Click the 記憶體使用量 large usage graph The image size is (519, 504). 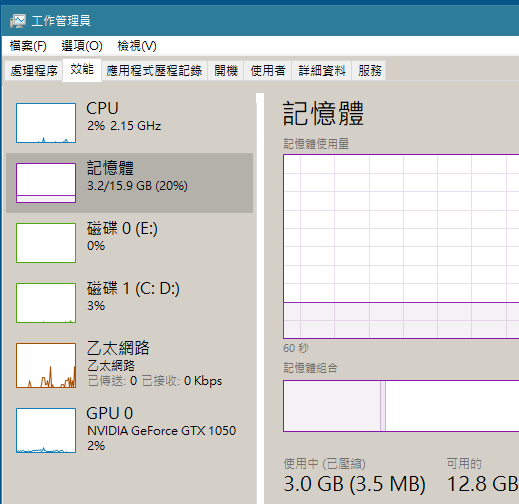click(x=401, y=246)
